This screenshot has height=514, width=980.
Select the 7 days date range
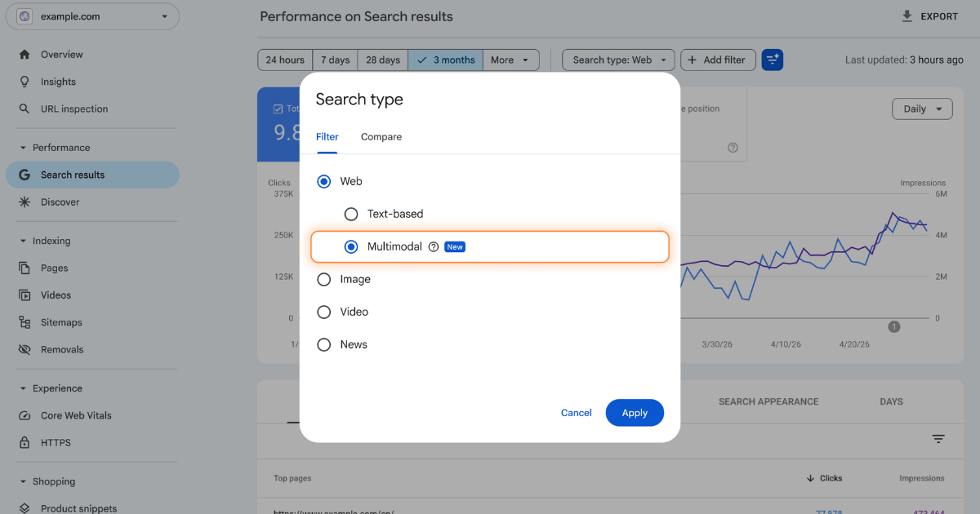click(335, 60)
